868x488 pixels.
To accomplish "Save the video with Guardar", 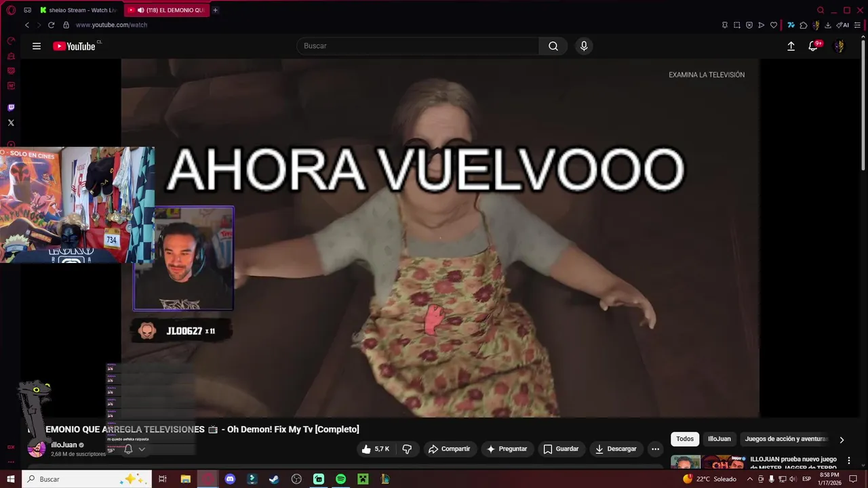I will tap(561, 449).
